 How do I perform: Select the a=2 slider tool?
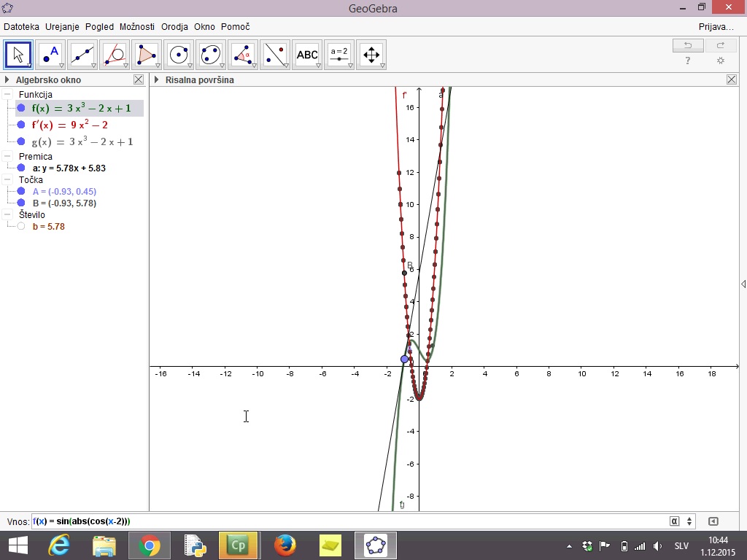[339, 55]
